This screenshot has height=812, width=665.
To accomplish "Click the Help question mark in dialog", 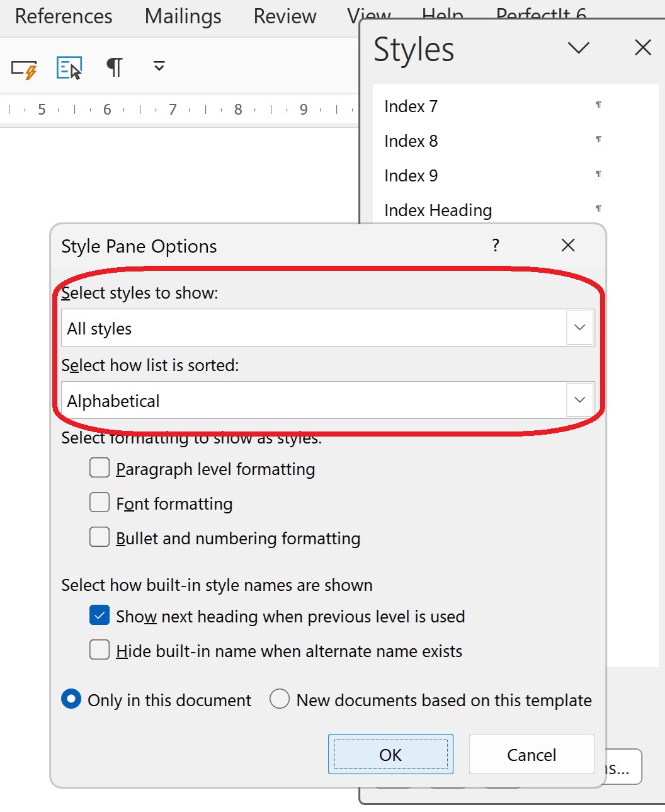I will tap(496, 245).
